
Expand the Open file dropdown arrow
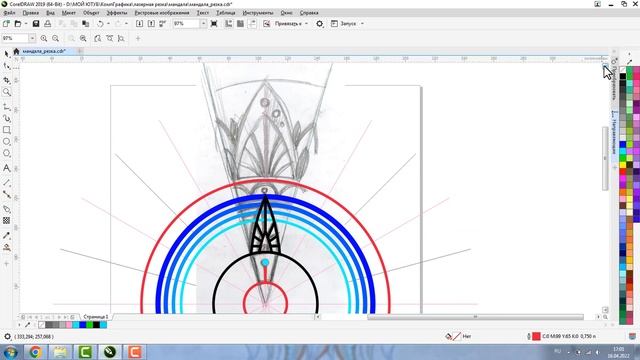pyautogui.click(x=26, y=24)
